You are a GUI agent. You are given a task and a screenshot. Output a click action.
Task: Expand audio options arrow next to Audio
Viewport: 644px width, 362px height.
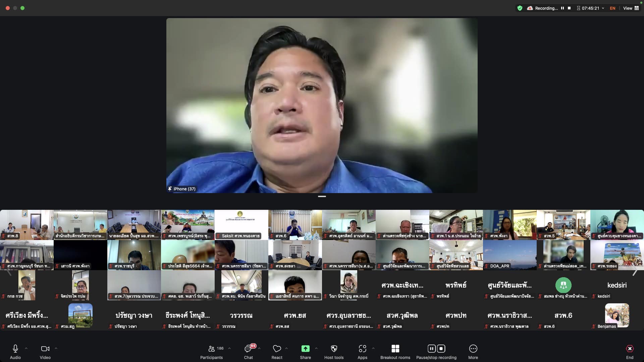26,348
